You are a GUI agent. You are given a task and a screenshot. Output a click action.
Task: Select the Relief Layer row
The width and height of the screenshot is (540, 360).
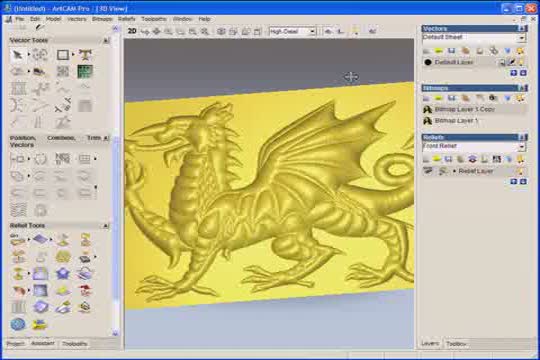coord(474,171)
